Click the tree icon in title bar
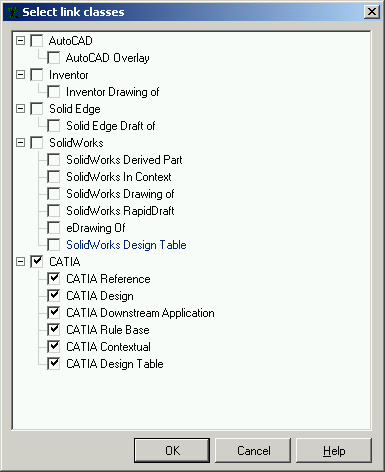The height and width of the screenshot is (472, 385). pyautogui.click(x=13, y=12)
